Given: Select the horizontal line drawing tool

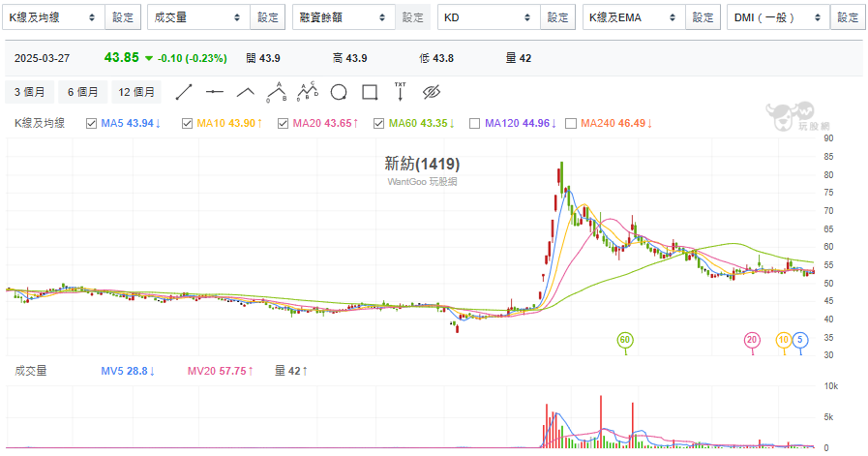Looking at the screenshot, I should (215, 93).
